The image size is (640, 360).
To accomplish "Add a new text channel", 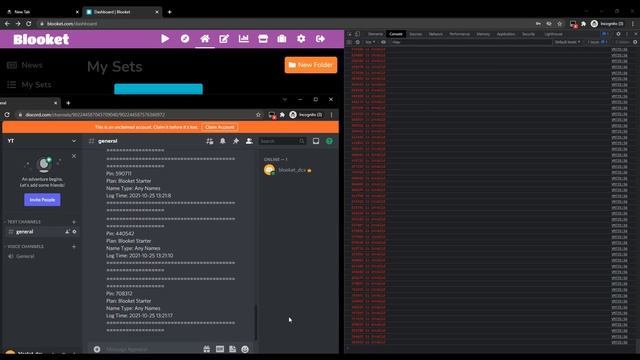I will (74, 222).
